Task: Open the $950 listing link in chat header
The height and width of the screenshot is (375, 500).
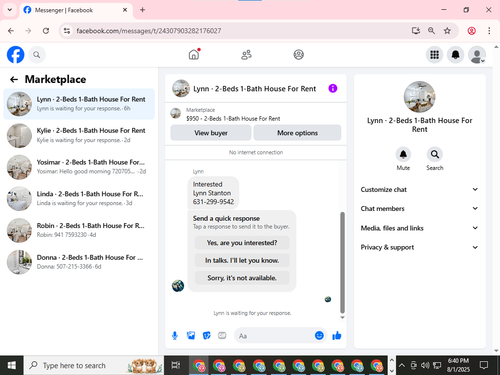Action: tap(233, 118)
